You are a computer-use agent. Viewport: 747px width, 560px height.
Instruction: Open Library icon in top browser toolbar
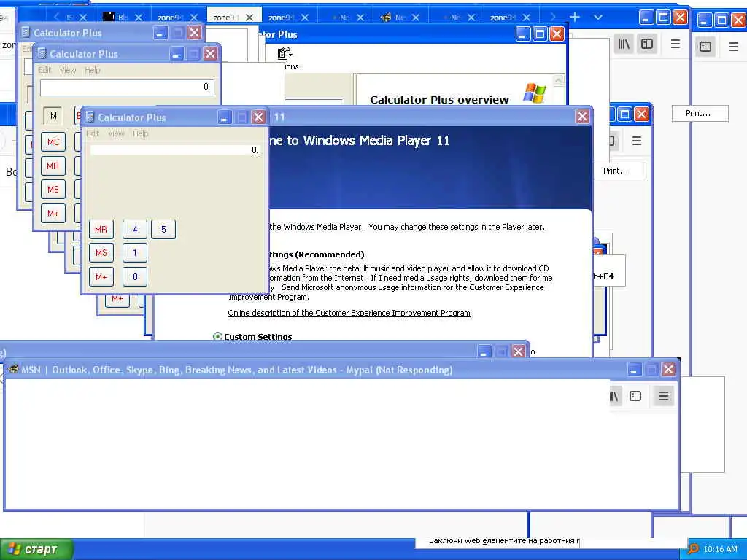tap(624, 44)
